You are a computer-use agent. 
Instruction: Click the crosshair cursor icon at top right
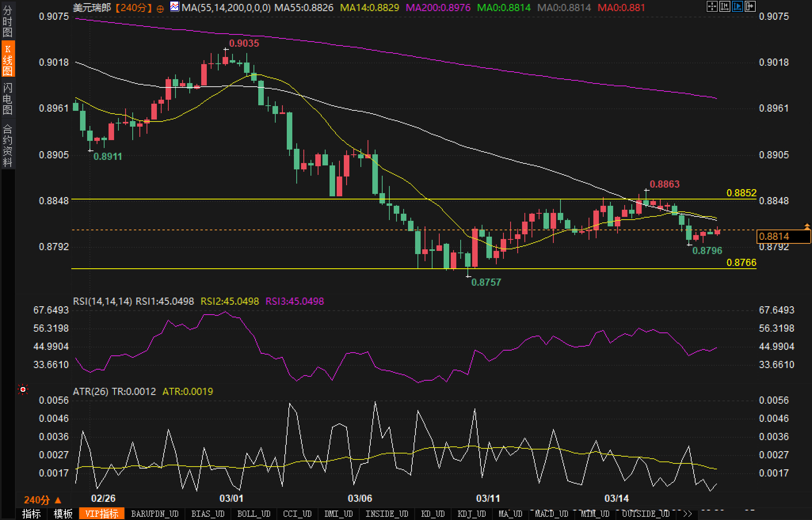(x=712, y=6)
